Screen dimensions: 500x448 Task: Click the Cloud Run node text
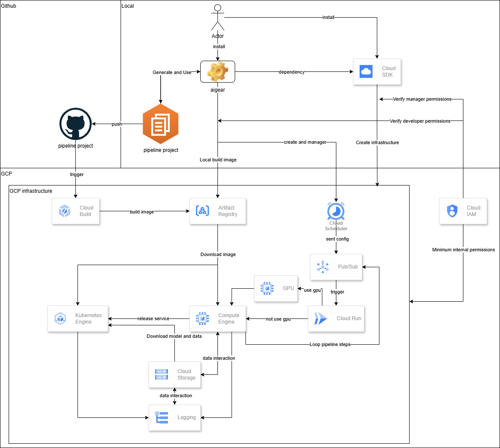click(349, 318)
